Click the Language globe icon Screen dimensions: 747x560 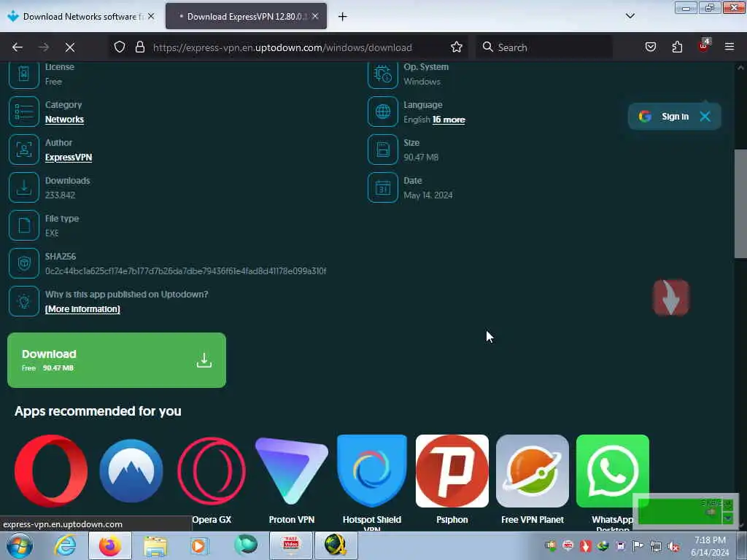point(382,112)
